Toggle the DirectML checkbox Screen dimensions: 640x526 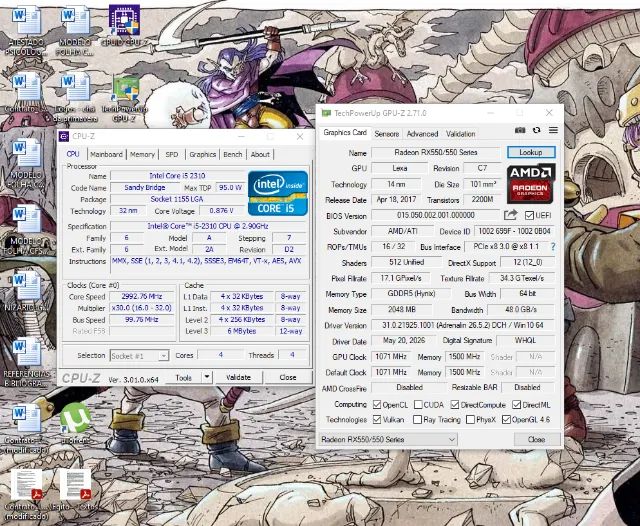516,405
